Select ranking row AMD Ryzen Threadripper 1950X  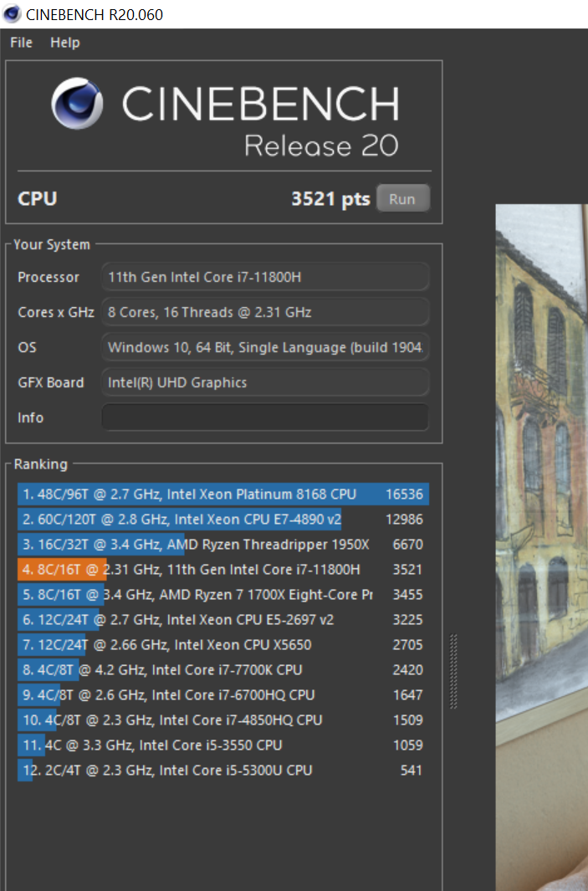223,545
